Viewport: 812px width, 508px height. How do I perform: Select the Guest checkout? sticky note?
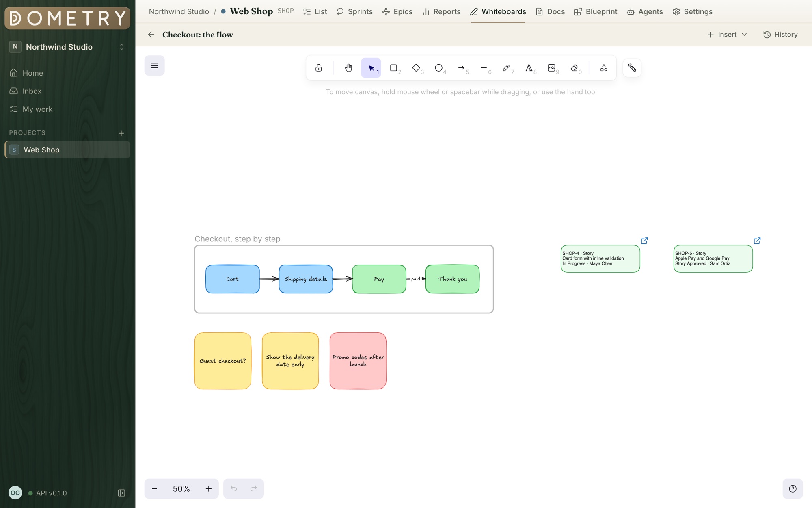(222, 361)
